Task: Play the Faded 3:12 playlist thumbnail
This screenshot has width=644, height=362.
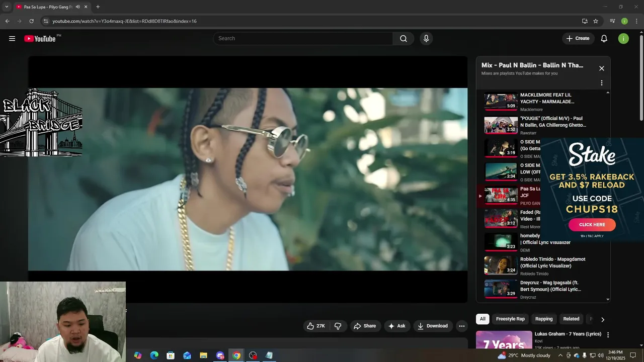Action: pos(501,219)
